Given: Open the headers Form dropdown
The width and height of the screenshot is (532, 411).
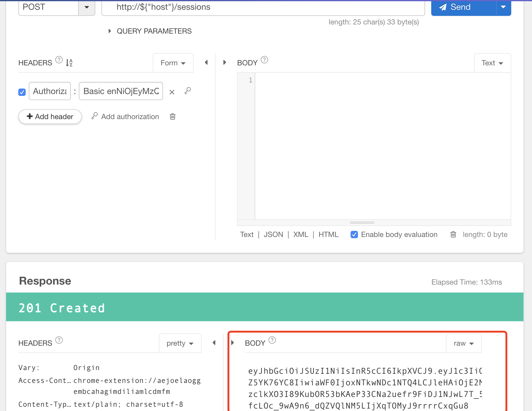Looking at the screenshot, I should point(173,63).
